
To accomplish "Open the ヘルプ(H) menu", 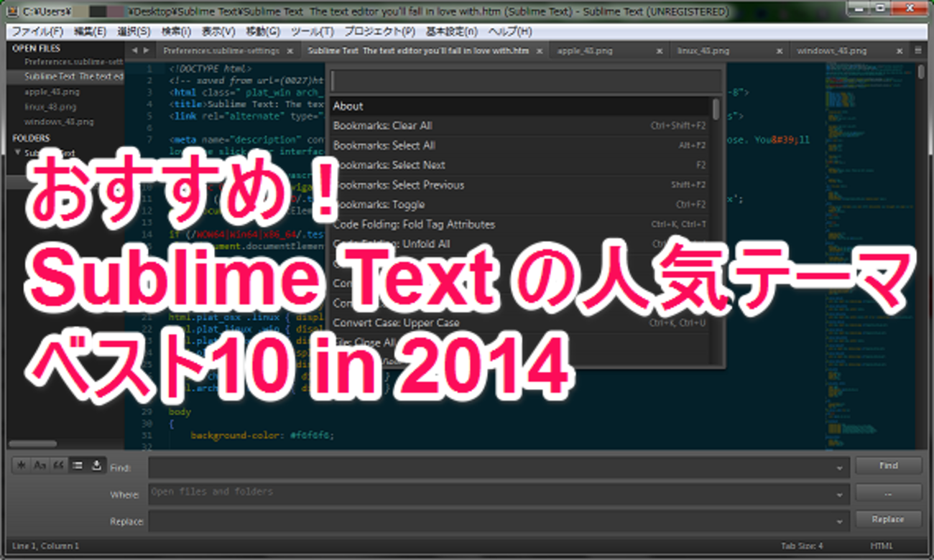I will [509, 32].
